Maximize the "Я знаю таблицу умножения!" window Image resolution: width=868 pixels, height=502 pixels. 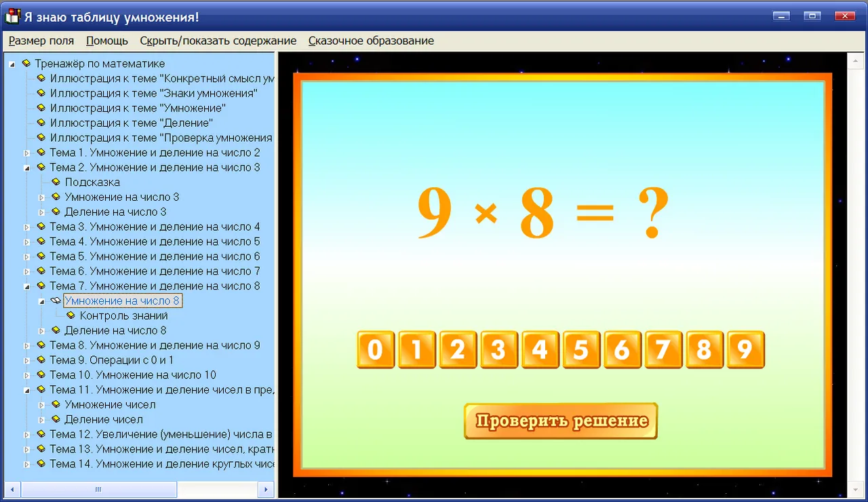click(x=812, y=16)
